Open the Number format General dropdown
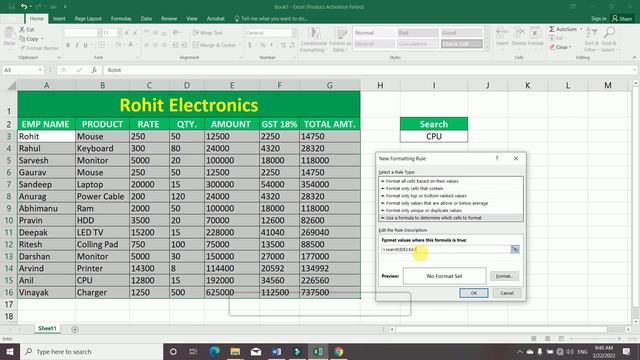Viewport: 640px width, 360px height. coord(294,33)
